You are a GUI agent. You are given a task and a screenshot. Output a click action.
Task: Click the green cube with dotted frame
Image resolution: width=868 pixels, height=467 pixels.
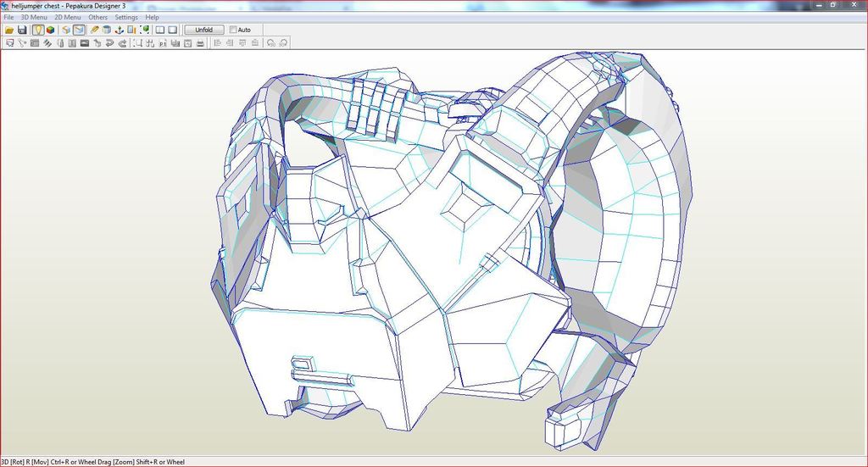[144, 30]
